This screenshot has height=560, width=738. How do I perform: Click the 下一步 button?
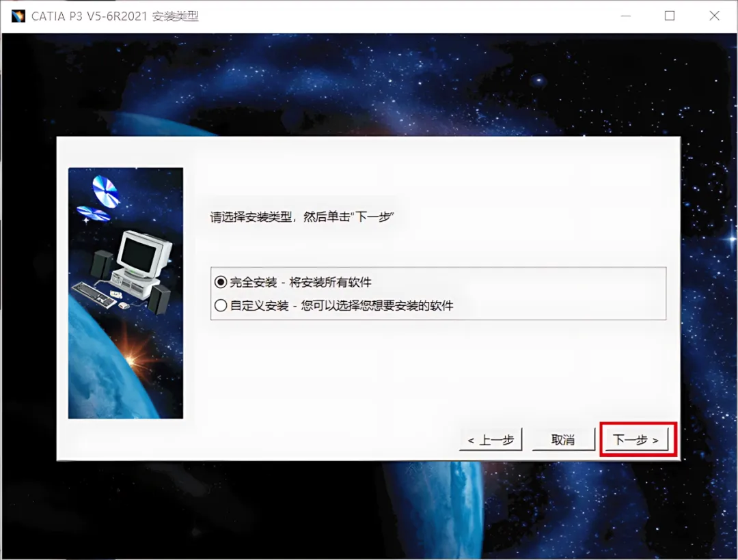point(636,440)
